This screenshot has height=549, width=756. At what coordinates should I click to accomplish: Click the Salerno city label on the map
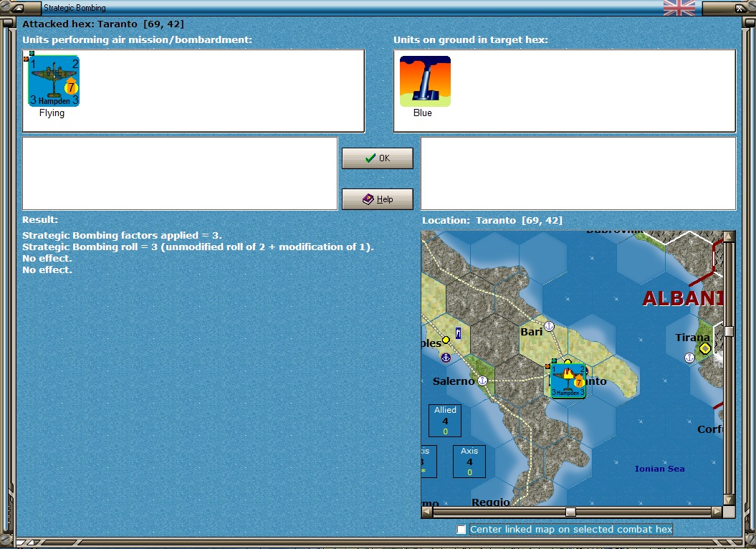454,381
